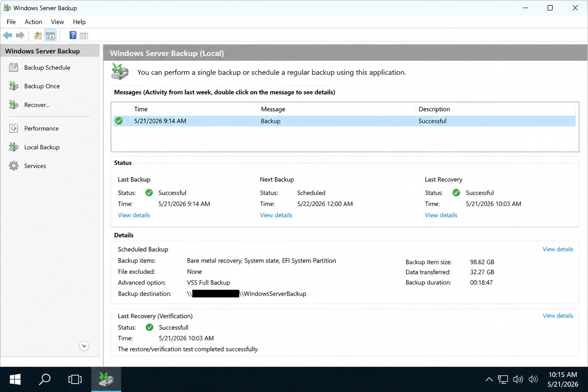
Task: Click the restore/verification test completed message
Action: coord(188,349)
